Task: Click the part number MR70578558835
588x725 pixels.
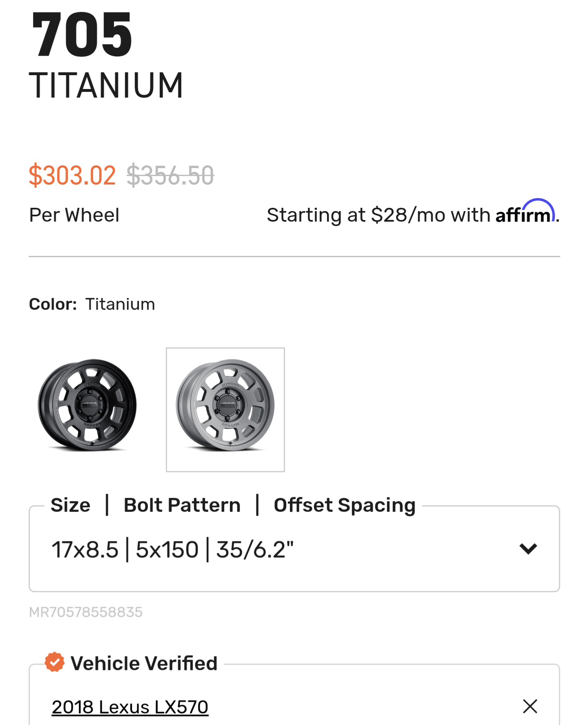Action: click(x=86, y=612)
